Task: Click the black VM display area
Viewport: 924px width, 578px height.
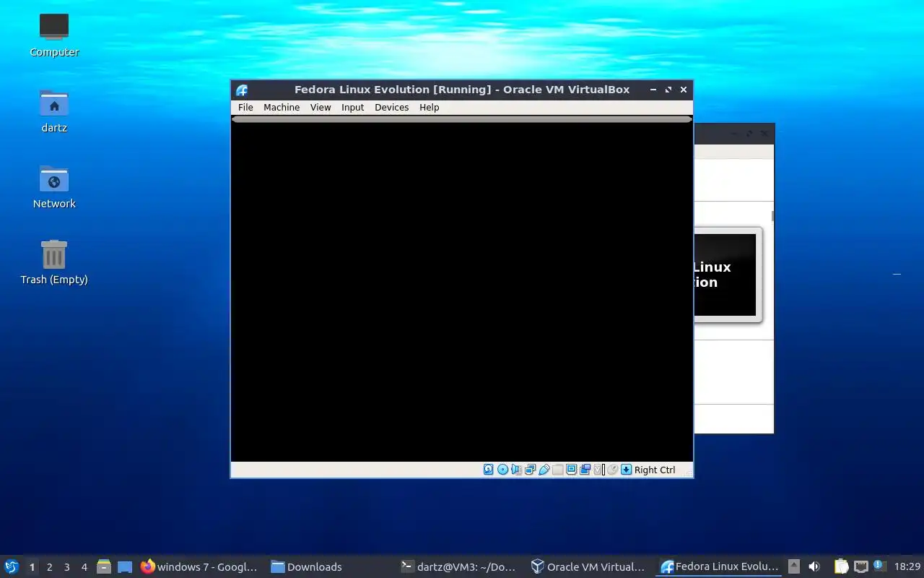Action: tap(462, 292)
